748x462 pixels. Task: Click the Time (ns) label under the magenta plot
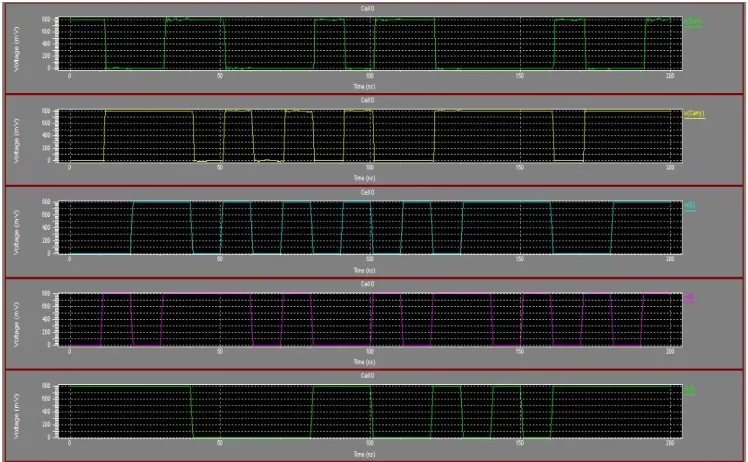coord(364,362)
